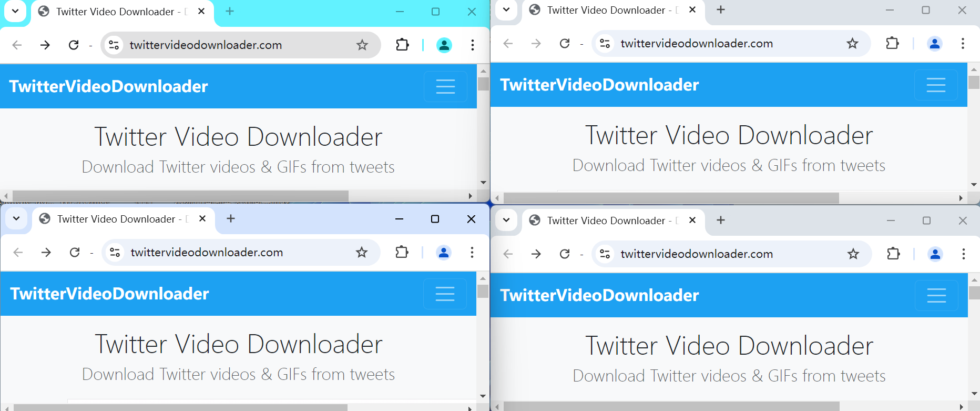Open Chrome menu in bottom-right window
980x411 pixels.
click(963, 254)
